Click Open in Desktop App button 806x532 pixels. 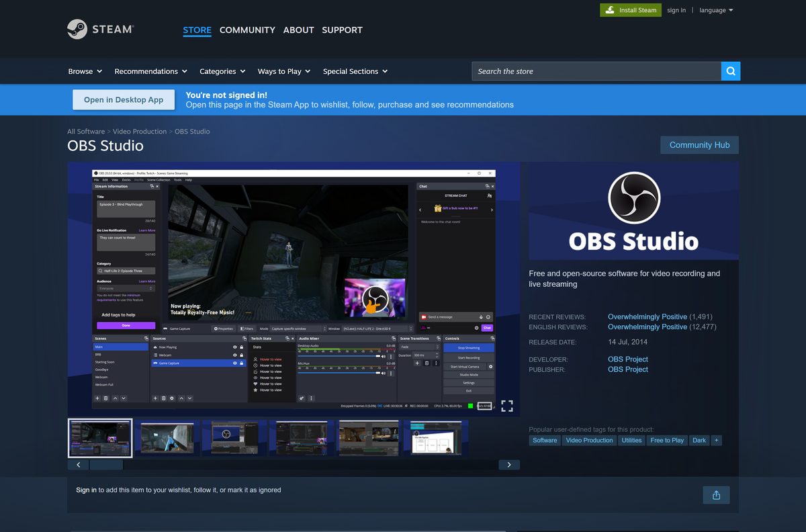pyautogui.click(x=124, y=99)
